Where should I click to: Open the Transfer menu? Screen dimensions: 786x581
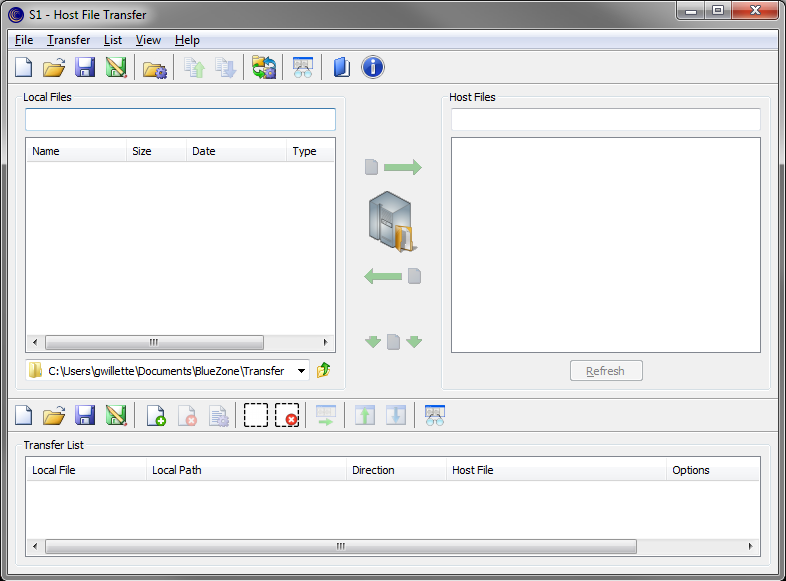pos(68,40)
